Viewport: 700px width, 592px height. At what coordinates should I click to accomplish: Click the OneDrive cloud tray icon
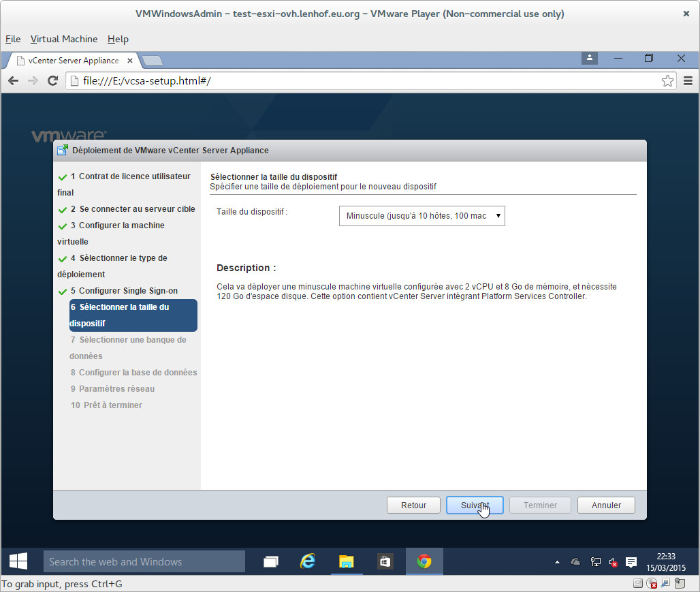pyautogui.click(x=575, y=561)
